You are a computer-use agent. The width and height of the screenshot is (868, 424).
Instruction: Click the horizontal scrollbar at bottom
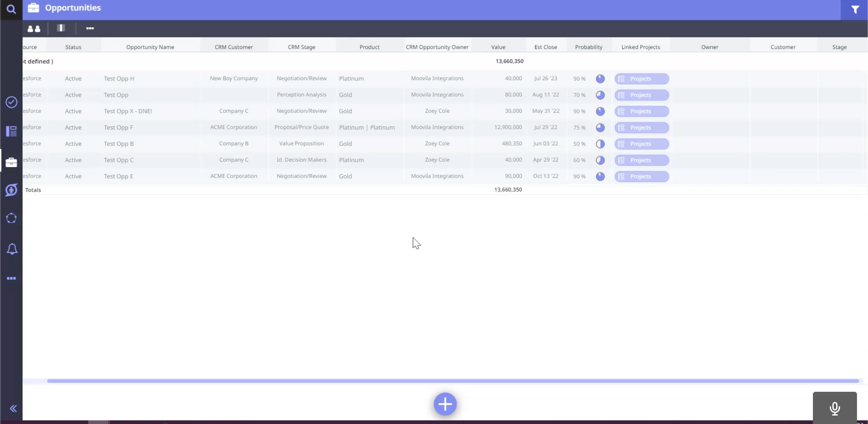(x=453, y=381)
